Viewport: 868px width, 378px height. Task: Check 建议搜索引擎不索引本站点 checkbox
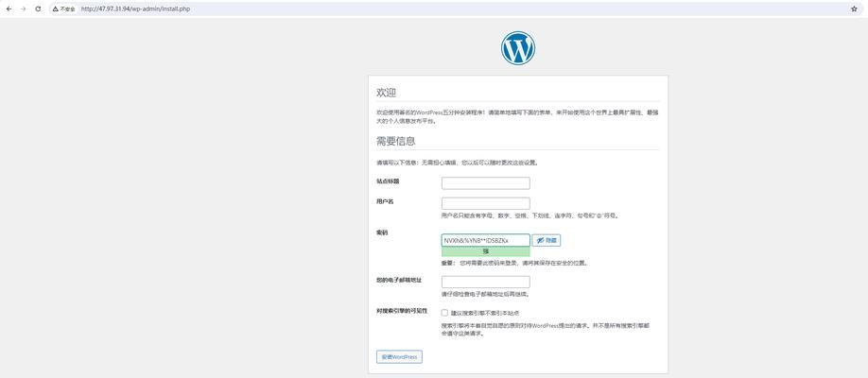(444, 313)
